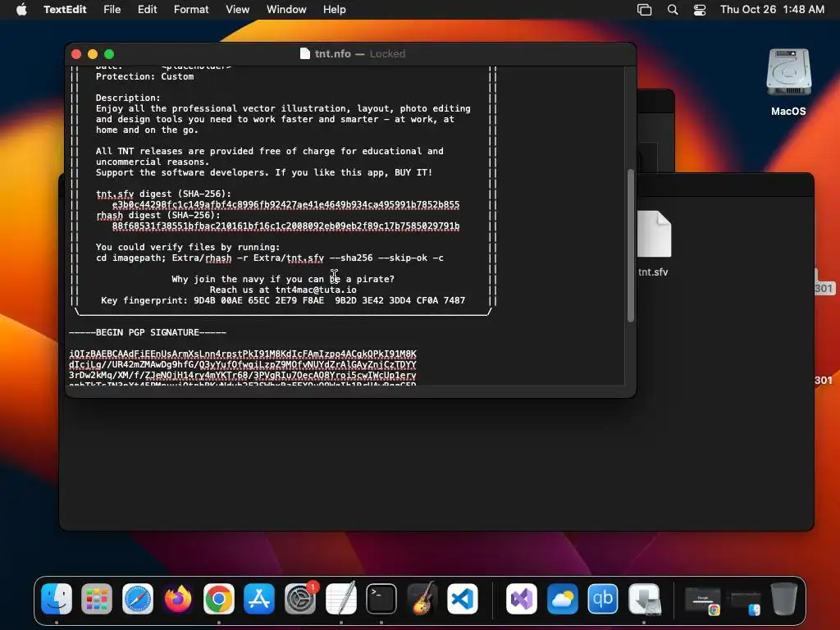
Task: Click the tnt.nfo window title text
Action: [333, 53]
